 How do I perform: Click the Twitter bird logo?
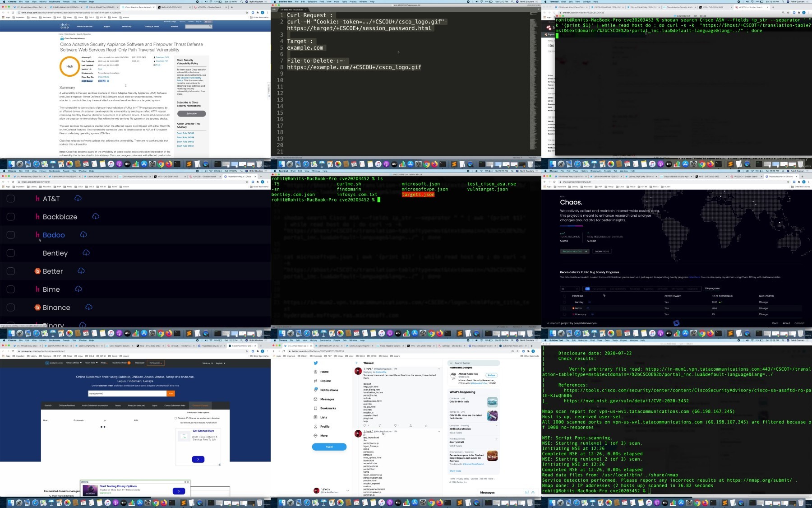click(316, 363)
